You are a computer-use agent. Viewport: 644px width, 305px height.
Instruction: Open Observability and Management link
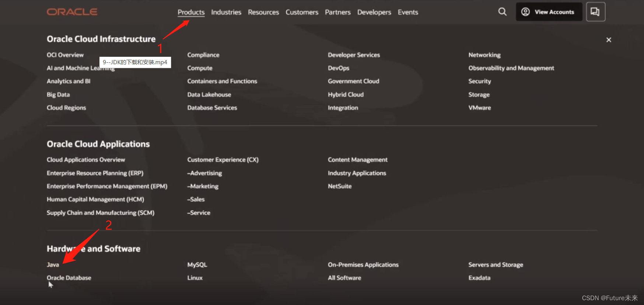point(511,68)
